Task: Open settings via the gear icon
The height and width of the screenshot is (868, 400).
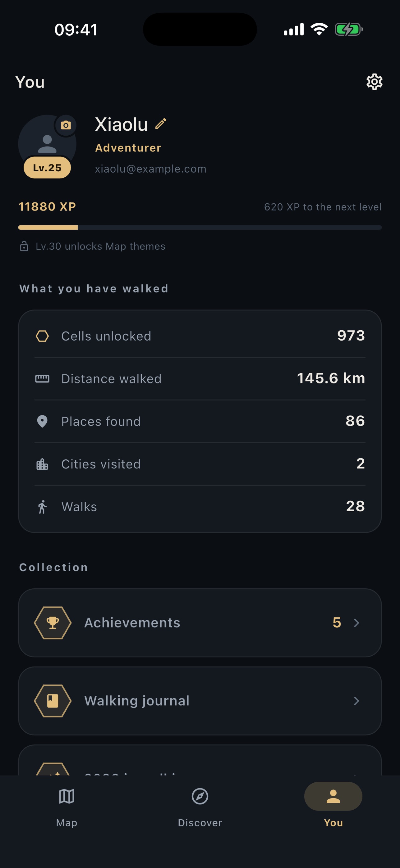Action: [x=375, y=82]
